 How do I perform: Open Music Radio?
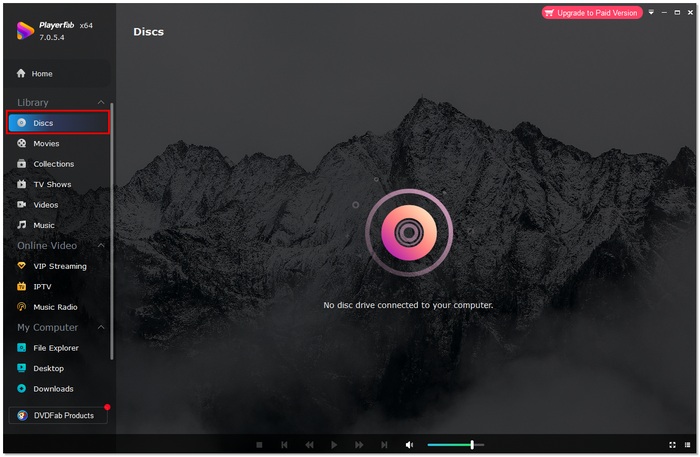tap(55, 308)
